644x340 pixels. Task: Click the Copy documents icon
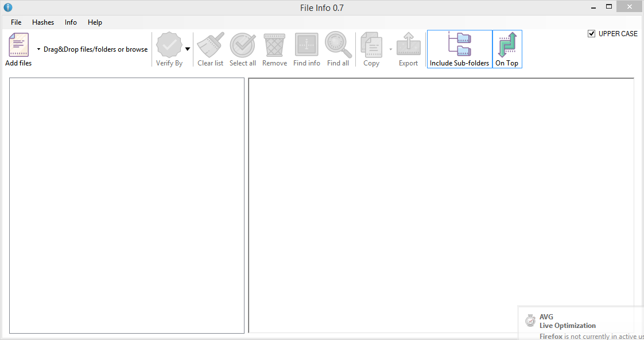(371, 45)
